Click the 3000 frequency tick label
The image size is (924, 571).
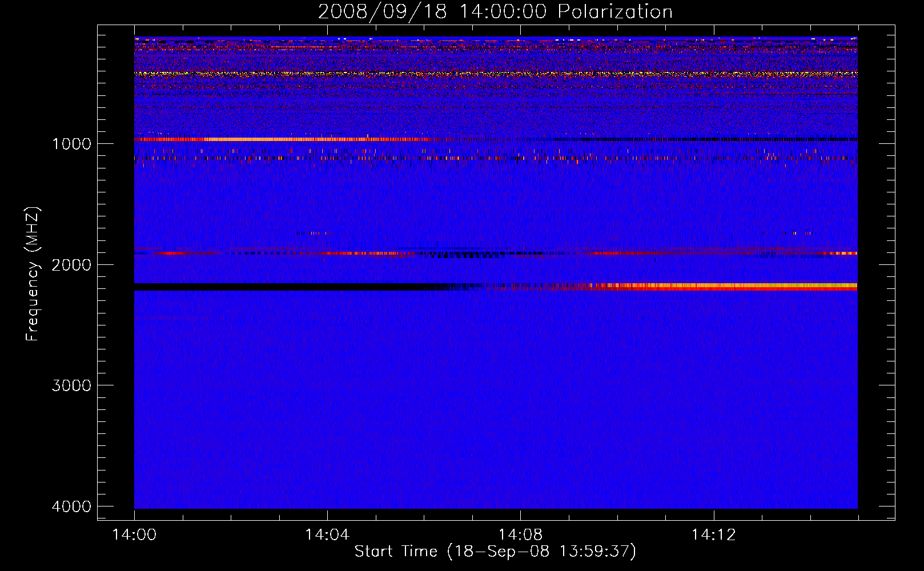tap(71, 385)
